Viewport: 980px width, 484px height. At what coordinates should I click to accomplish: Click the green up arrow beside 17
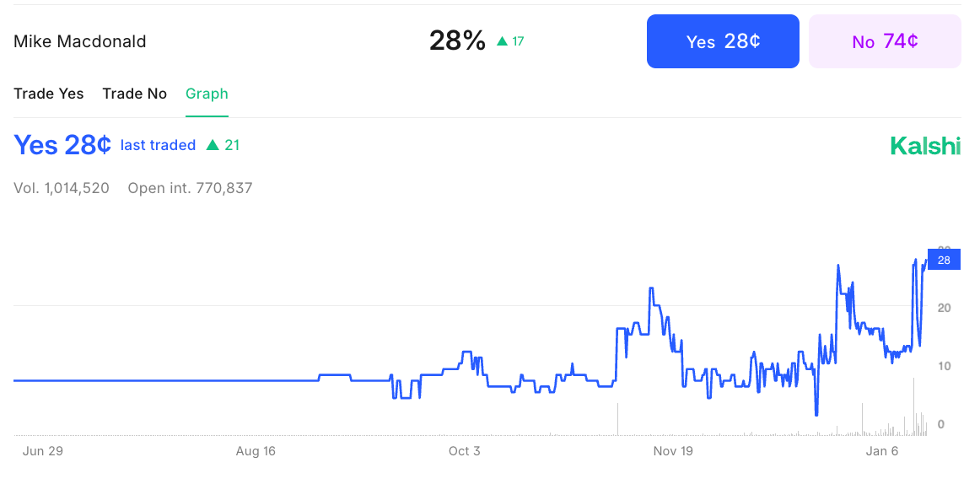click(503, 40)
